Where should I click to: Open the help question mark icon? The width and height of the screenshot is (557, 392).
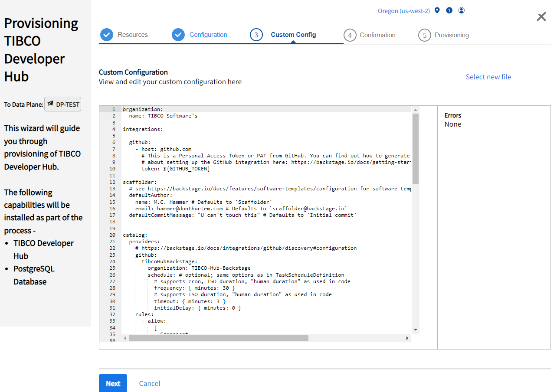pyautogui.click(x=449, y=10)
